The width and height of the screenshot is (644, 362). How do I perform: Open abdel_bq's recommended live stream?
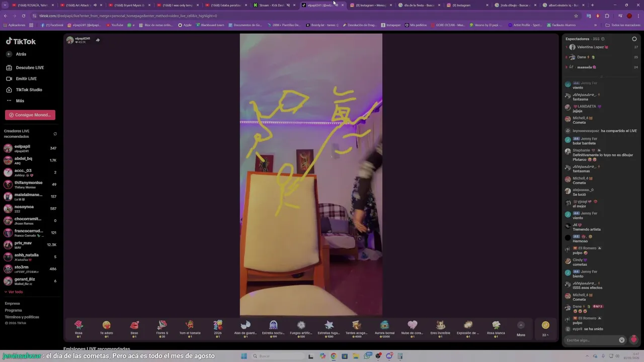click(30, 160)
